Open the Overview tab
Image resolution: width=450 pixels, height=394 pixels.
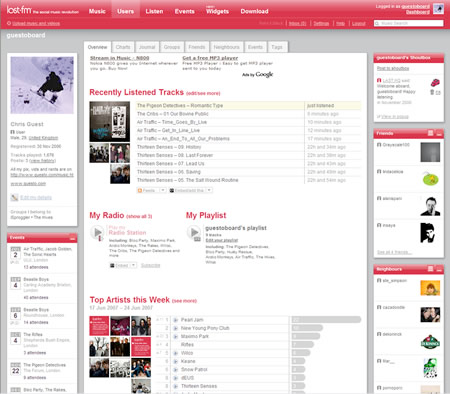click(97, 47)
